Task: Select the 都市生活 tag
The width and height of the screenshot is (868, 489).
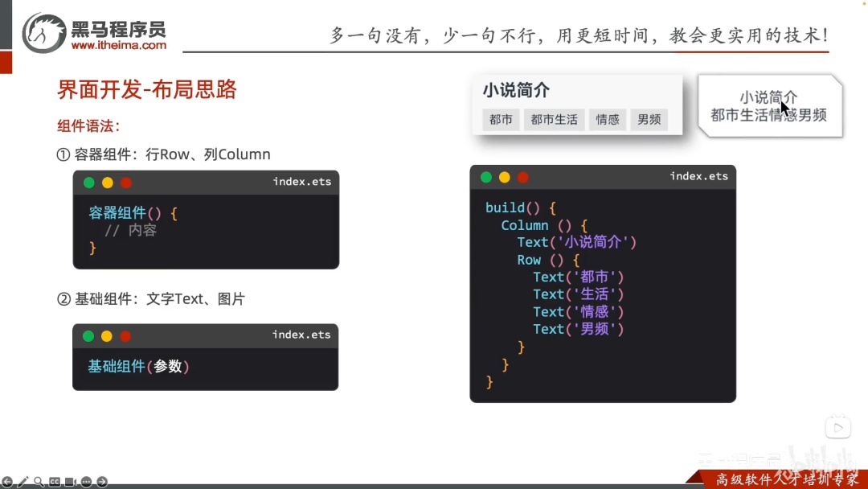Action: 554,120
